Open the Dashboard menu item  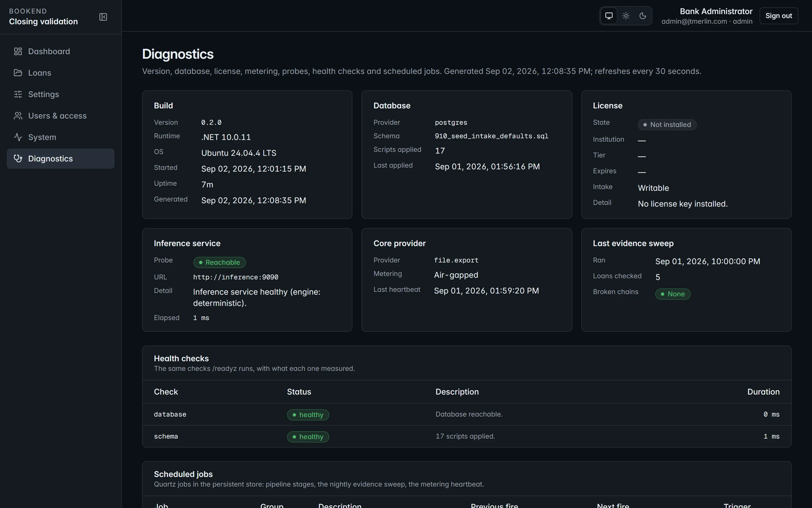click(60, 51)
